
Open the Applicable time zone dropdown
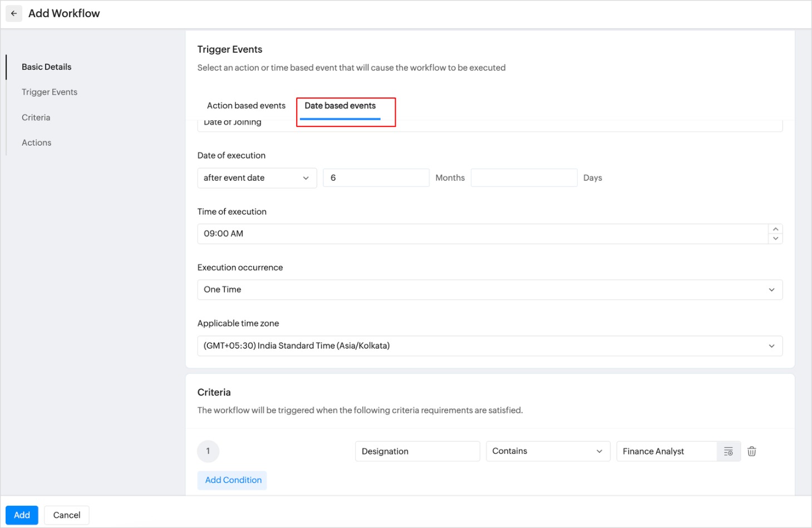pyautogui.click(x=490, y=346)
